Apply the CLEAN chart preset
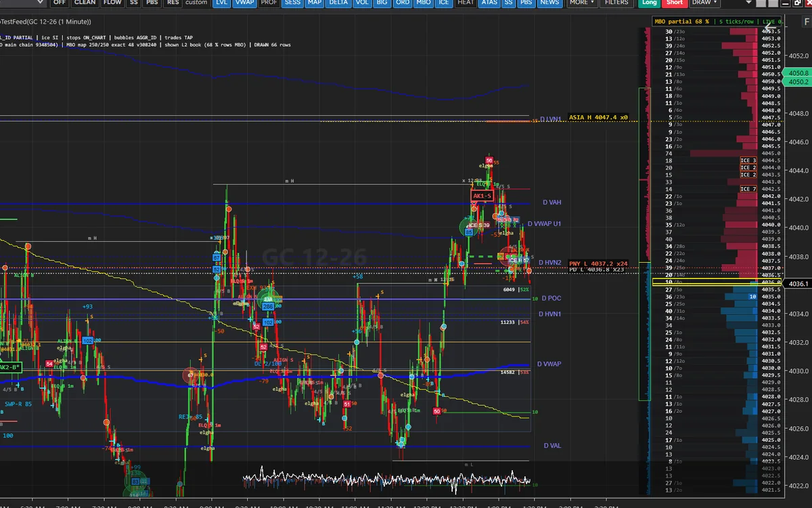 pyautogui.click(x=85, y=3)
